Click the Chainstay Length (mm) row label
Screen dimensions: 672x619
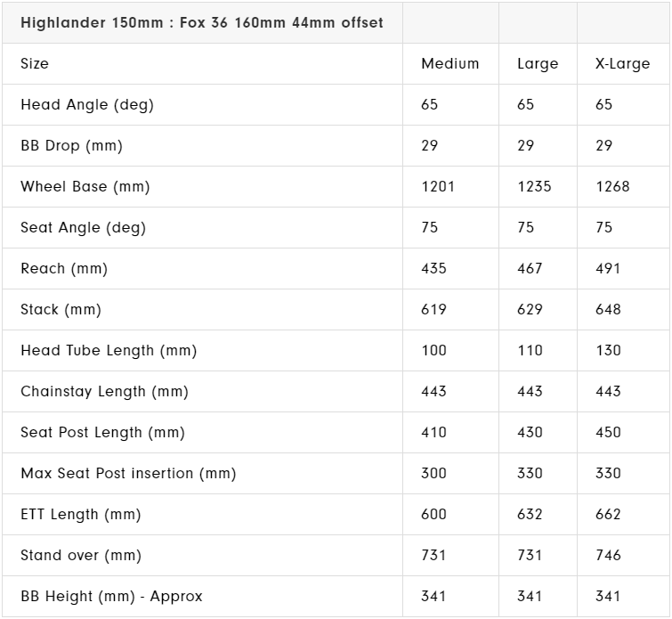coord(104,392)
